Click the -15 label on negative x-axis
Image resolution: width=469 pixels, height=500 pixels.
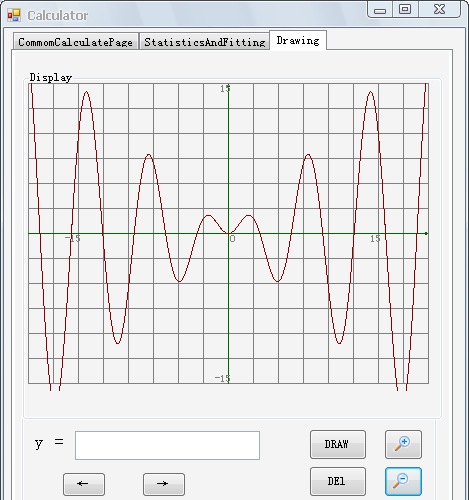(72, 239)
